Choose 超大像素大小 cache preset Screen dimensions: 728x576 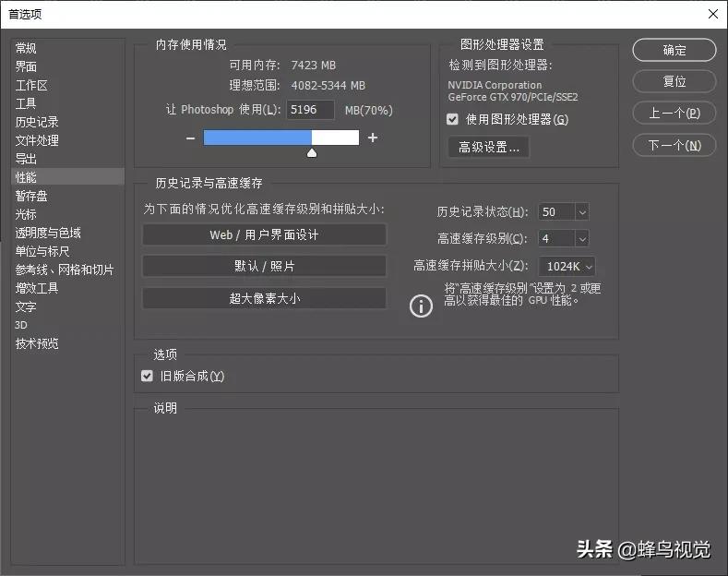pyautogui.click(x=264, y=298)
